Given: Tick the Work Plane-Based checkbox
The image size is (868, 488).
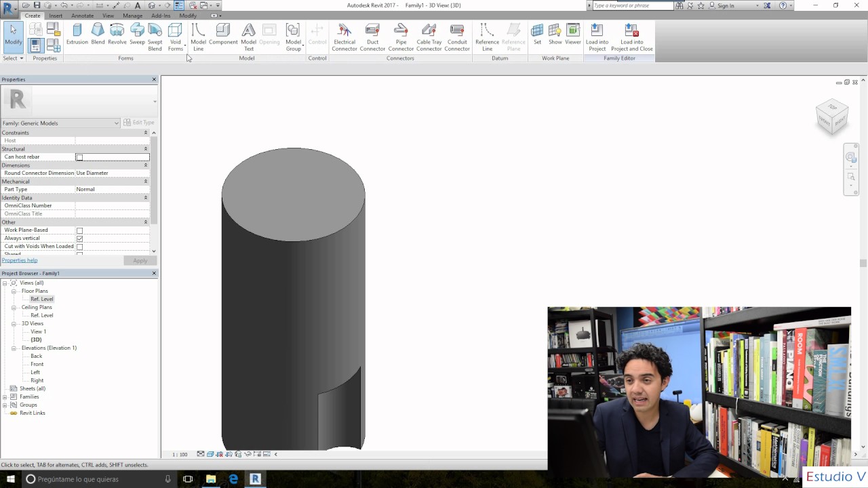Looking at the screenshot, I should click(79, 230).
